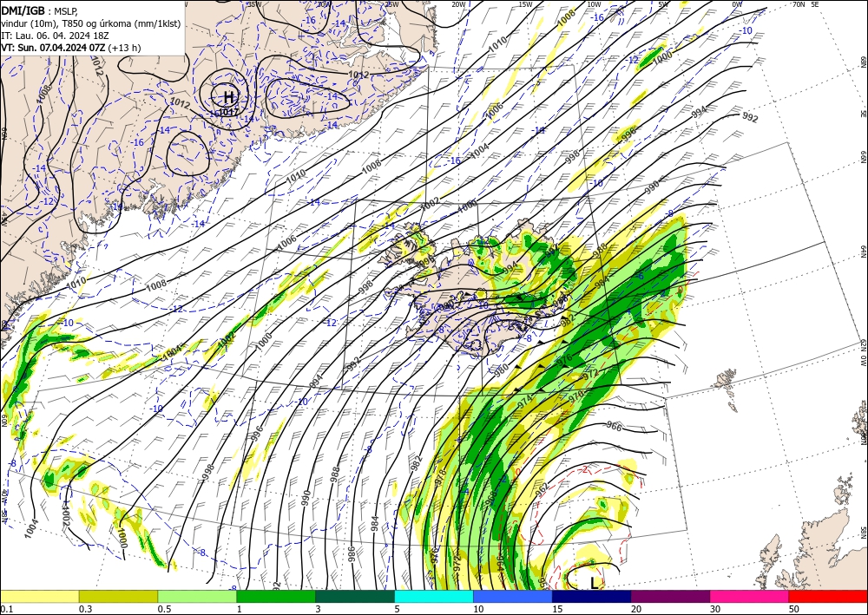Select the navy 15–20 legend swatch

(x=592, y=596)
